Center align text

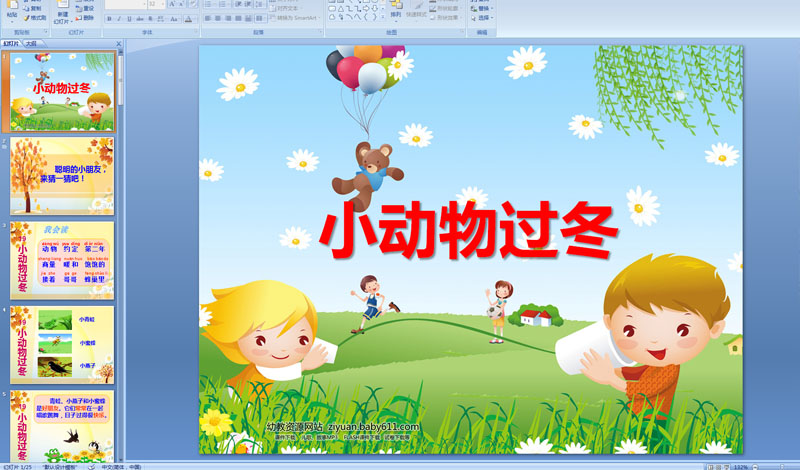[x=218, y=18]
